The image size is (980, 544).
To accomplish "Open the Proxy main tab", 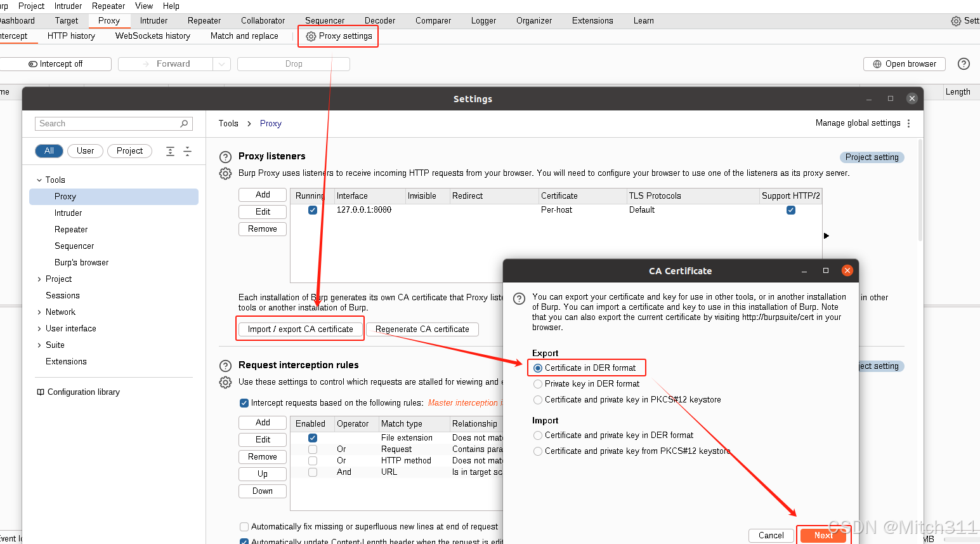I will pyautogui.click(x=109, y=21).
